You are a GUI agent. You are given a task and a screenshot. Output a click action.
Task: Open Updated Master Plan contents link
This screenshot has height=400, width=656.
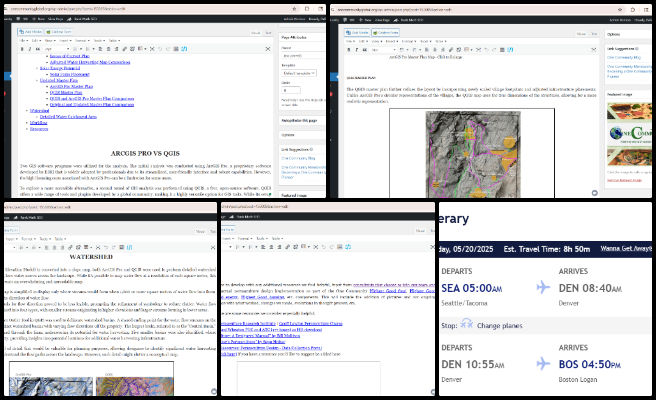pos(59,80)
